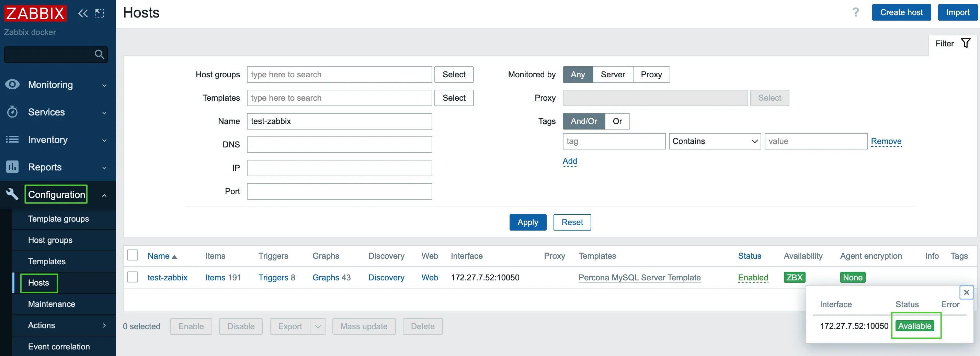This screenshot has height=356, width=980.
Task: Open the Contains tag operator dropdown
Action: tap(715, 141)
